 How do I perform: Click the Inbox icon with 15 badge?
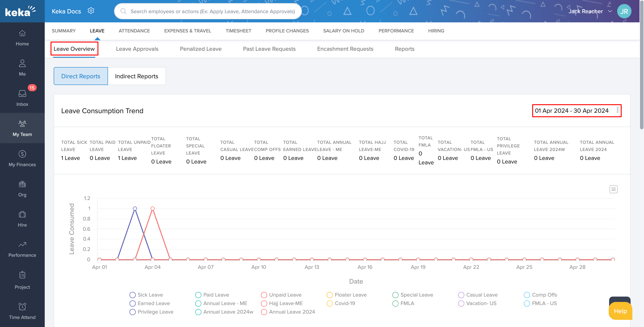pos(22,94)
